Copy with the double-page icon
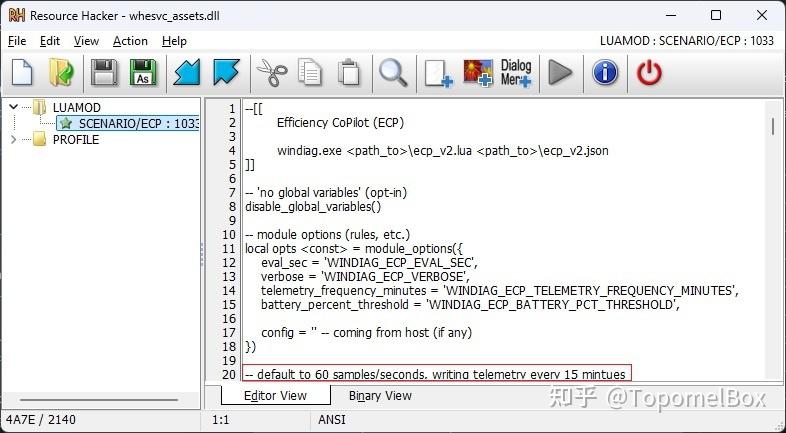This screenshot has width=786, height=433. tap(310, 73)
